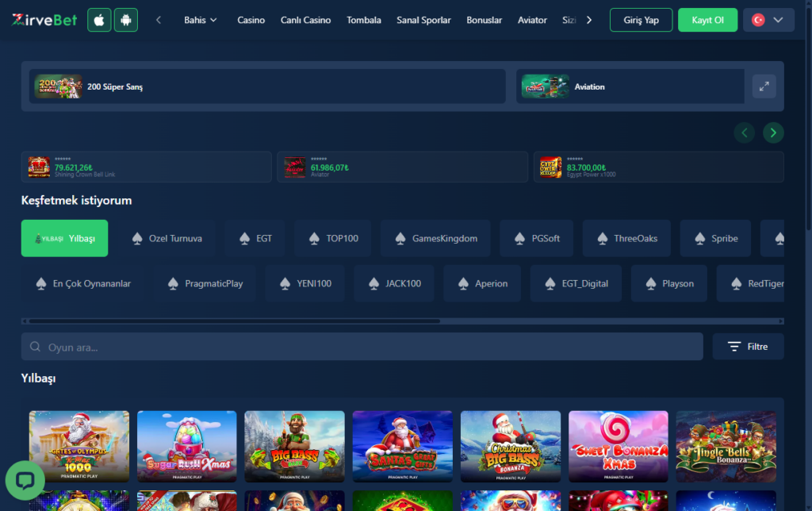Screen dimensions: 812x511
Task: Select the RedTiger category
Action: (750, 283)
